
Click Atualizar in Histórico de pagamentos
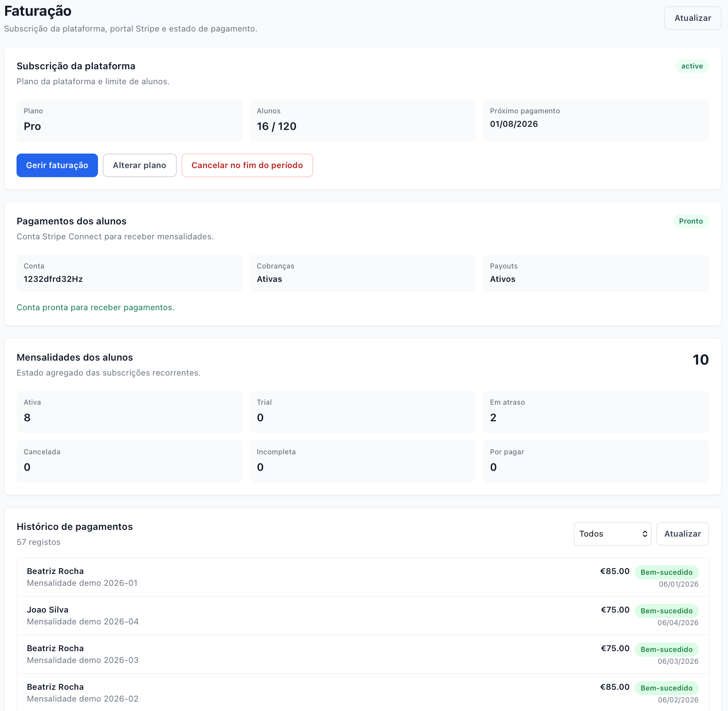coord(682,534)
